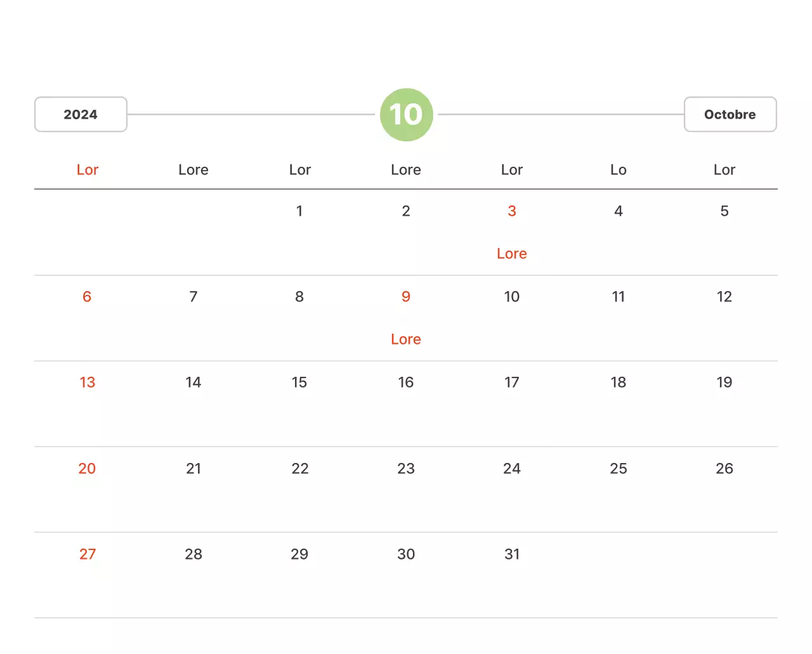Click day 18 date cell
Screen dimensions: 812x654
click(619, 383)
